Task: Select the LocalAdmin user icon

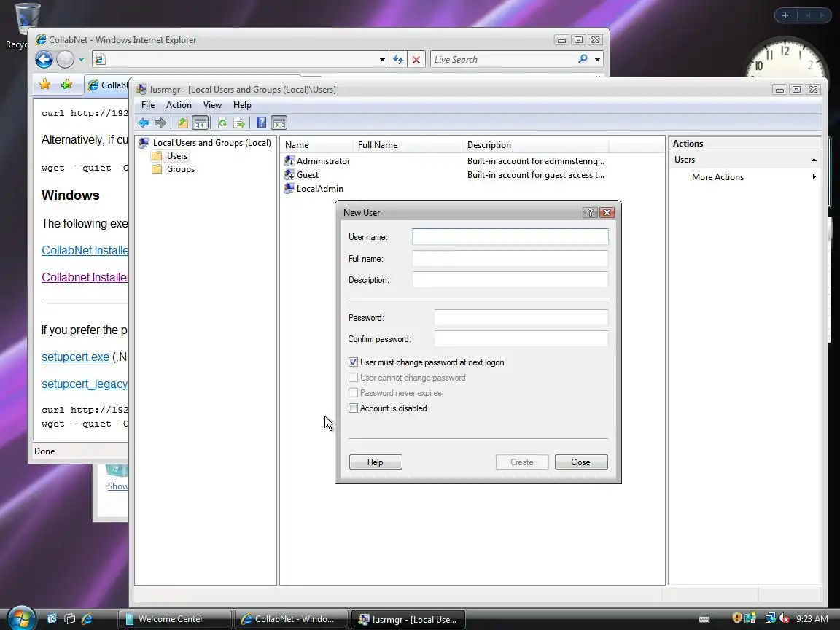Action: click(x=289, y=189)
